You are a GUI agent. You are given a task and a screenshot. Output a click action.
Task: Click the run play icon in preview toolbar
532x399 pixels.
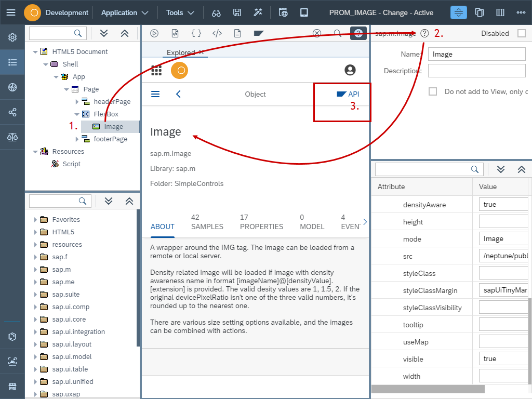coord(154,33)
